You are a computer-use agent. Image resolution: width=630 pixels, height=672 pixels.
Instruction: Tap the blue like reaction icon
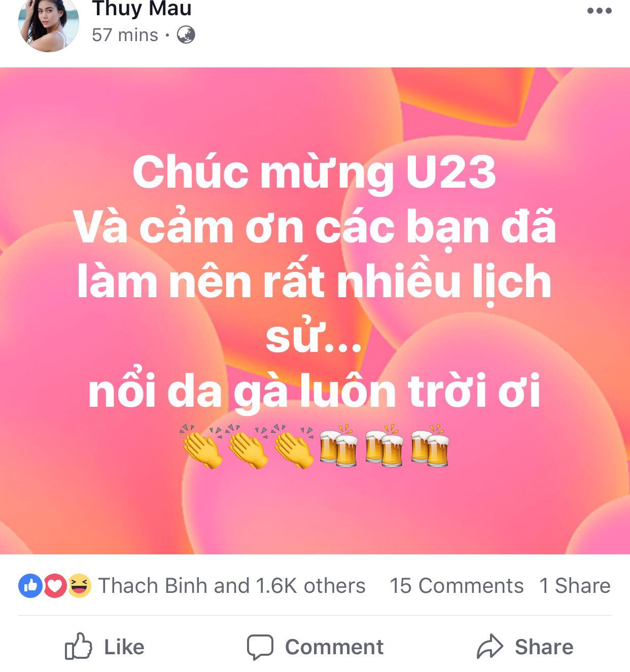click(x=30, y=586)
